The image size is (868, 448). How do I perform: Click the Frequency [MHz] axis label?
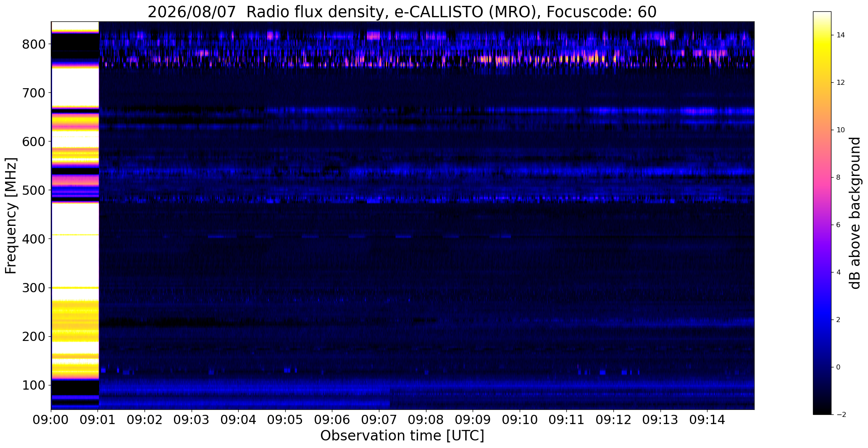tap(11, 215)
